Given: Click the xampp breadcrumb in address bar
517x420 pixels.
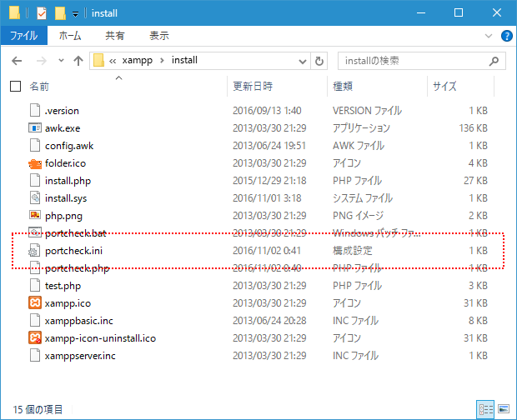Looking at the screenshot, I should point(137,61).
